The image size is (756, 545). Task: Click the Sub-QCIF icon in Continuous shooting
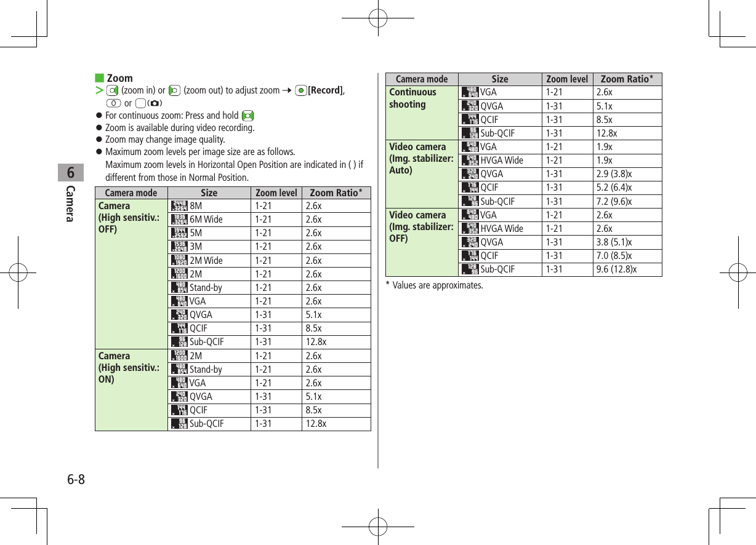pos(470,133)
